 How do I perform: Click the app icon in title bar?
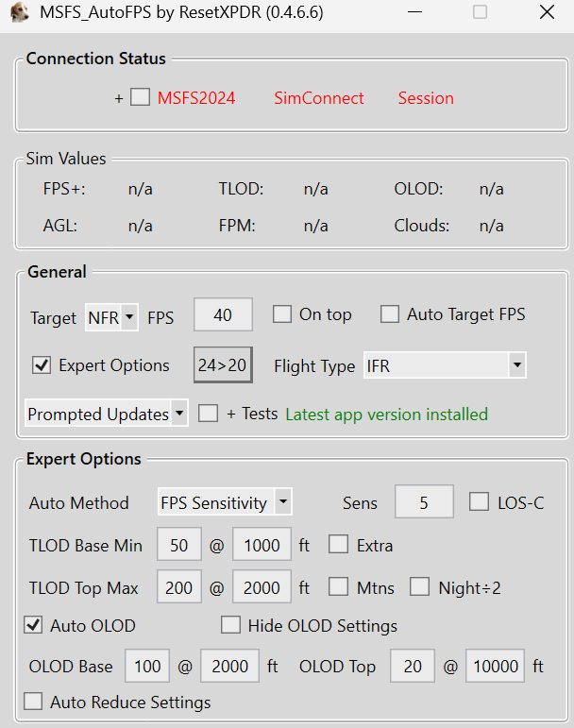point(20,13)
